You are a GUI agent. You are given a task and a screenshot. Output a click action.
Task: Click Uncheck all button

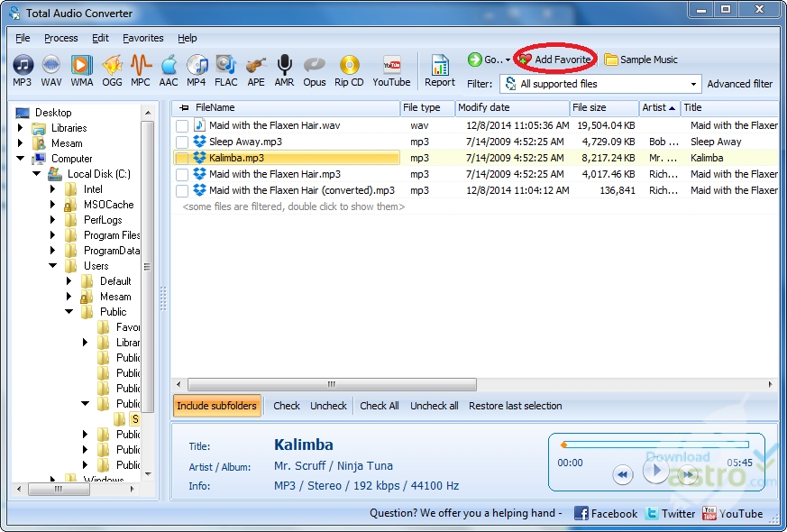(435, 406)
